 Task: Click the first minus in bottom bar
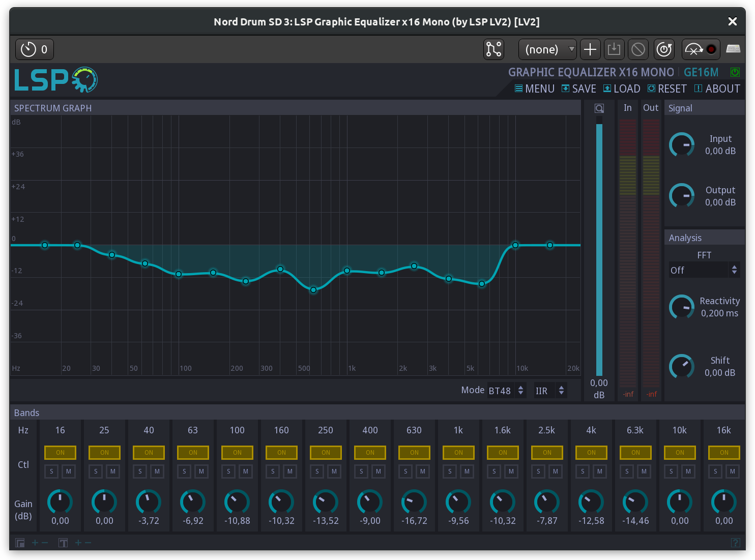[x=45, y=543]
